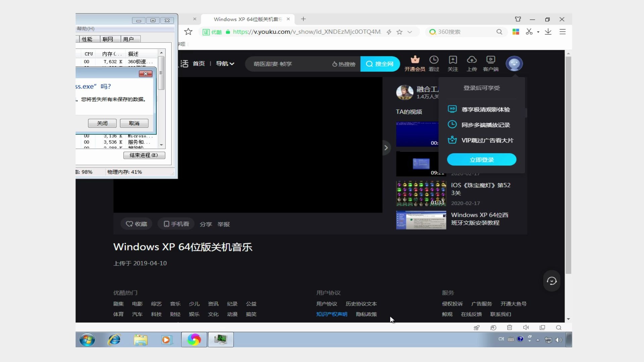Click the lightning speed icon in address bar

pos(389,32)
